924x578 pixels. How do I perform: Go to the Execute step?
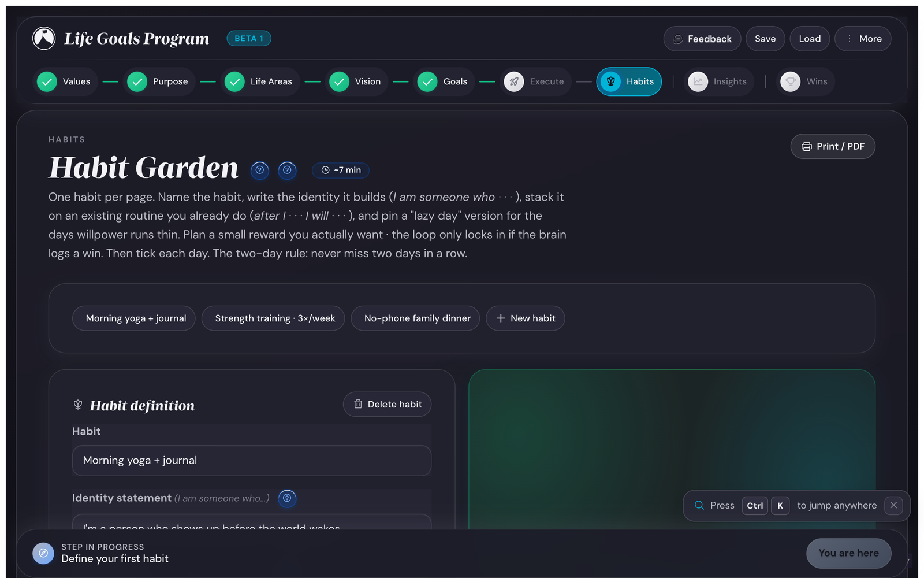[x=536, y=81]
